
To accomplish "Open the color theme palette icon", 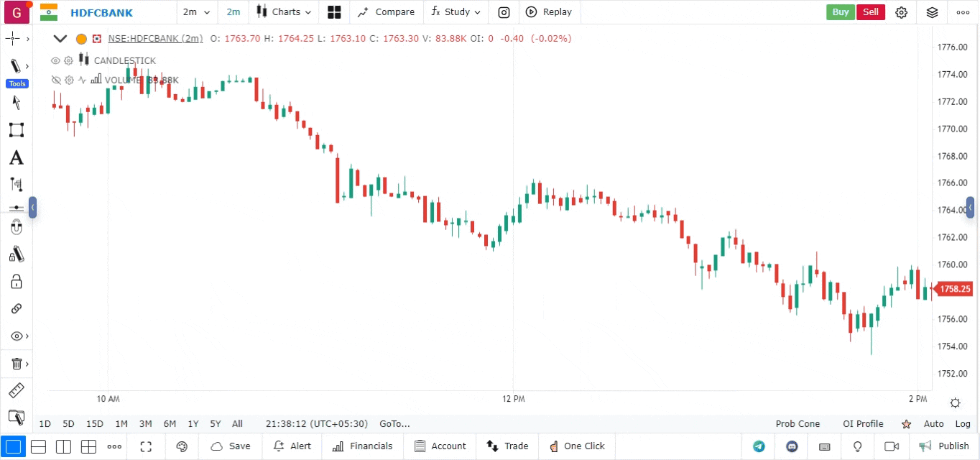I will (182, 446).
